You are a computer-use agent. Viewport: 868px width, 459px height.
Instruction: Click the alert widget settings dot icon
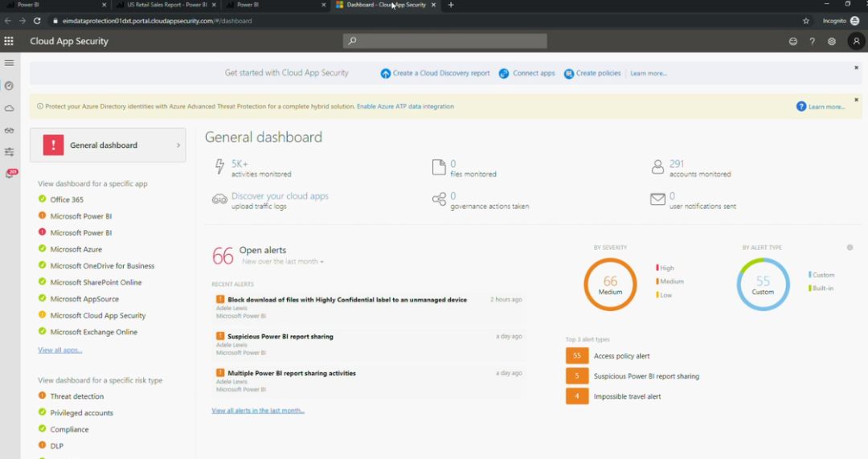tap(850, 248)
